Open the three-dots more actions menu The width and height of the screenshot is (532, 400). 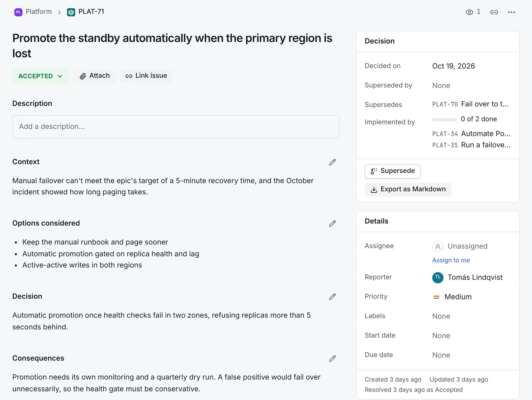pyautogui.click(x=511, y=12)
